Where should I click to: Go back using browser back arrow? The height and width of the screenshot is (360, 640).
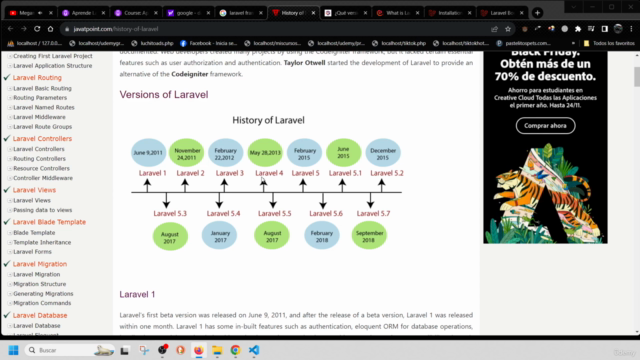(x=11, y=29)
